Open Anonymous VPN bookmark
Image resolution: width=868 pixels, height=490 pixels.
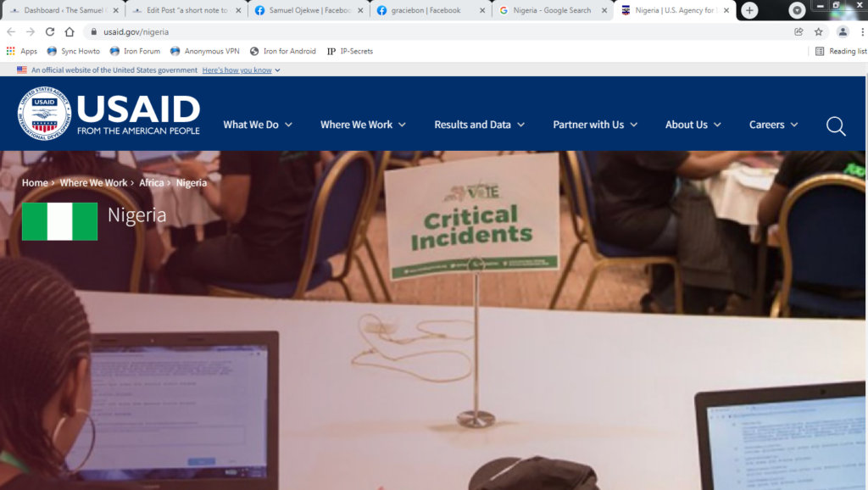coord(205,51)
